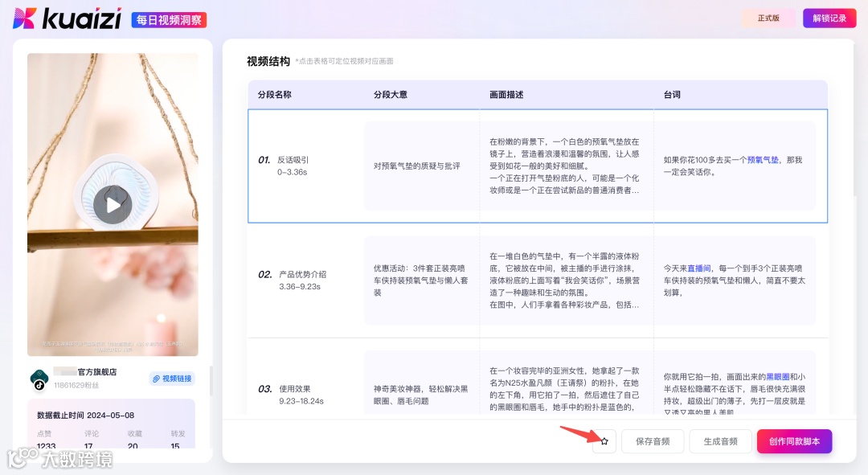Click the paperclip icon on 视频链接 button
The height and width of the screenshot is (475, 868).
click(156, 378)
